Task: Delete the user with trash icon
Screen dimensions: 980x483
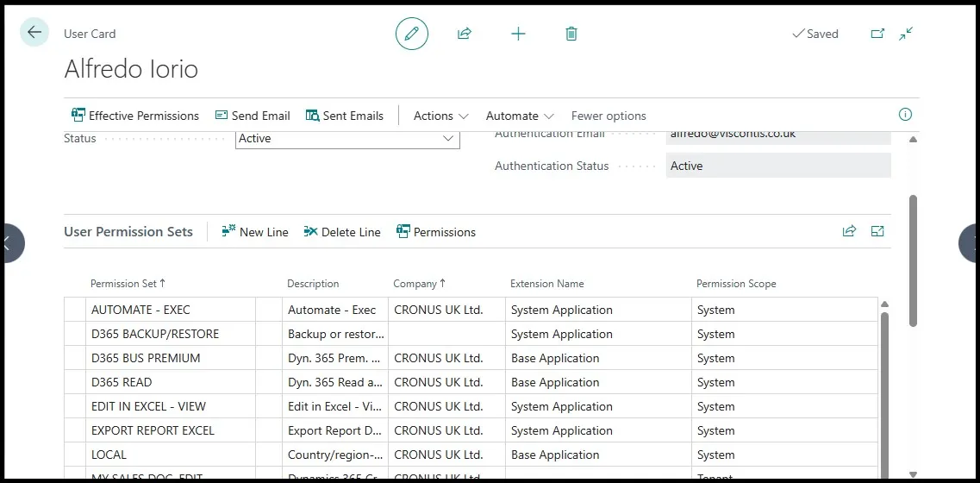Action: [571, 34]
